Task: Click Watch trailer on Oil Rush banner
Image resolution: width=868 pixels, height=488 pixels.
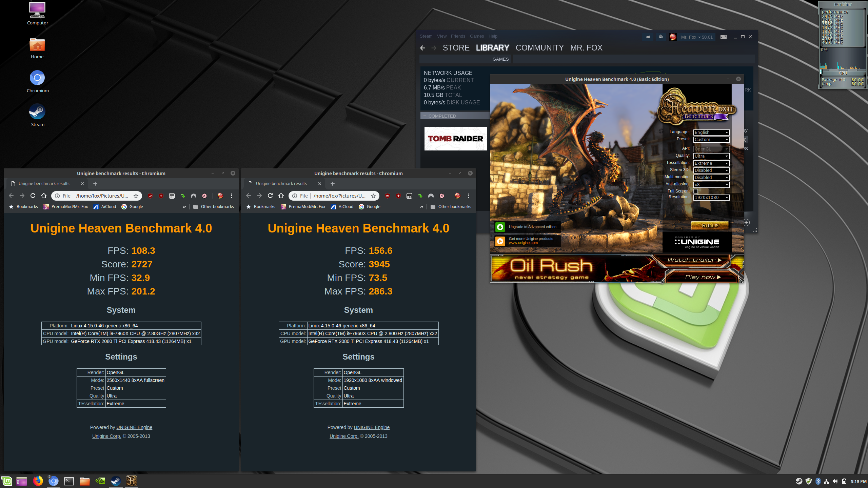Action: (694, 260)
